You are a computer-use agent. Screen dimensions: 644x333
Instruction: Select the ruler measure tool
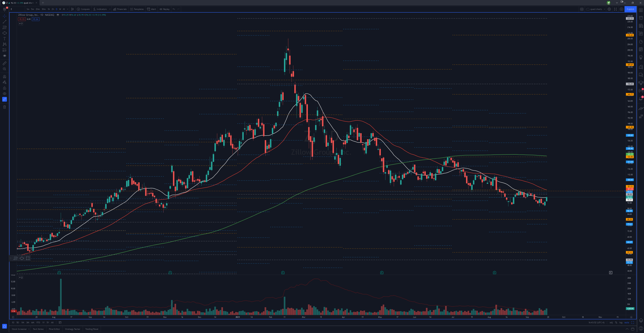coord(4,63)
